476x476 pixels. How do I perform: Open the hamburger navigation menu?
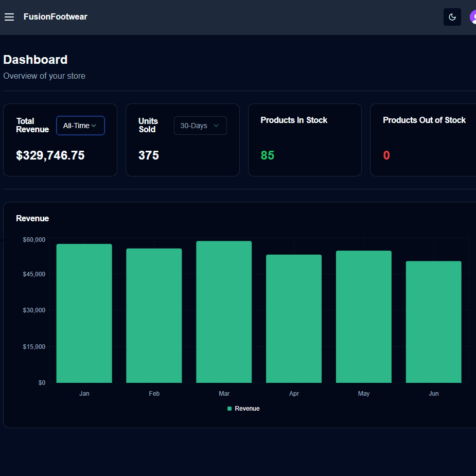pos(9,17)
